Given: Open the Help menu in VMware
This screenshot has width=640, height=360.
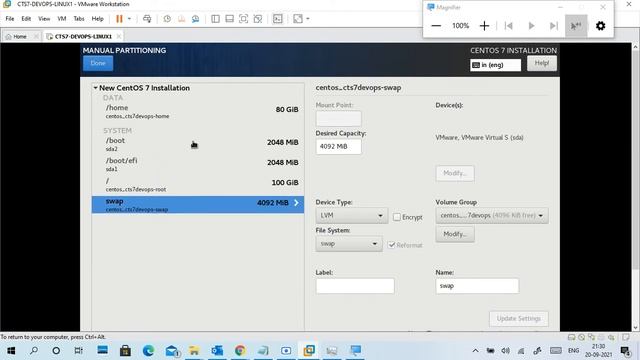Looking at the screenshot, I should click(98, 19).
